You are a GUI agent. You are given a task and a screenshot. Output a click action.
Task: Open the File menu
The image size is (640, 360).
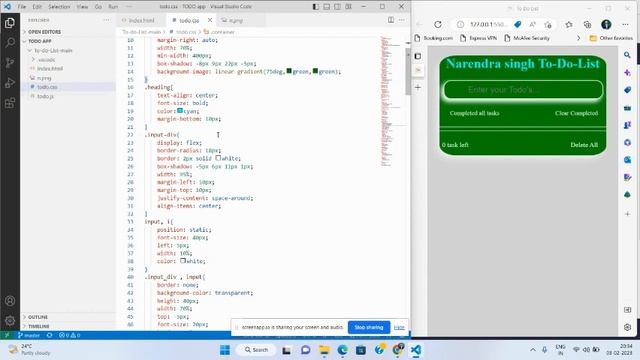[x=22, y=7]
